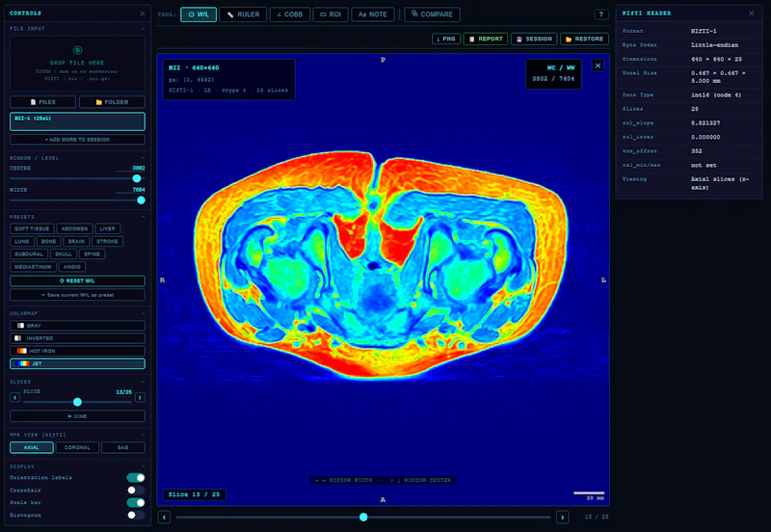771x532 pixels.
Task: Choose the Gray colormap
Action: pos(77,326)
